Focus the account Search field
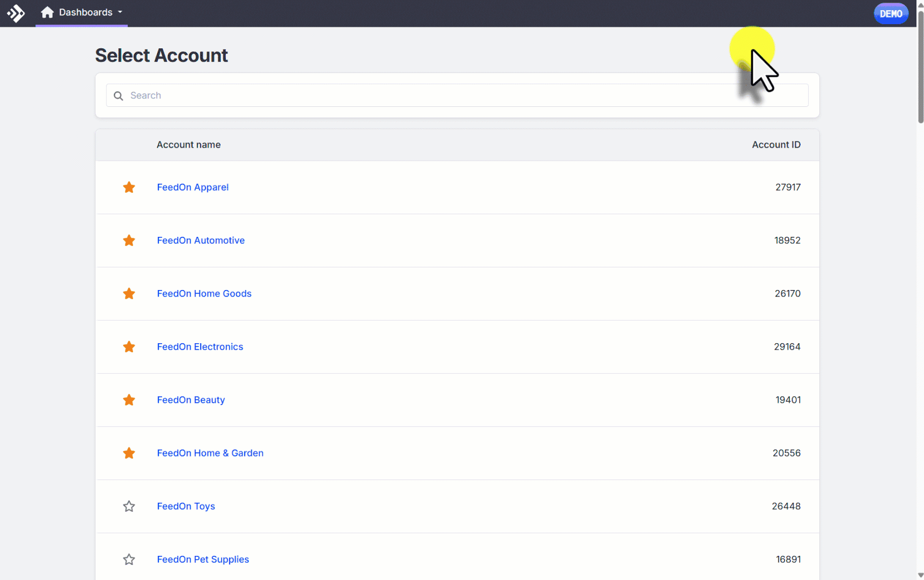 coord(457,95)
